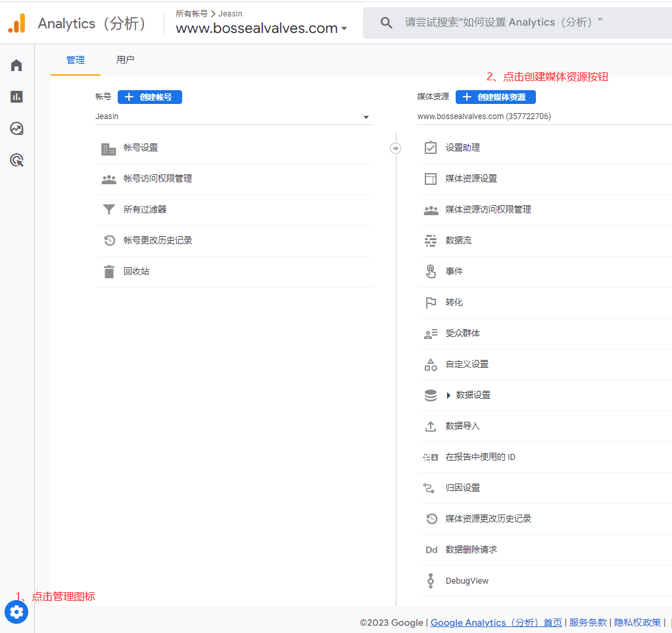The image size is (672, 633).
Task: Open the Home icon in left sidebar
Action: coord(16,65)
